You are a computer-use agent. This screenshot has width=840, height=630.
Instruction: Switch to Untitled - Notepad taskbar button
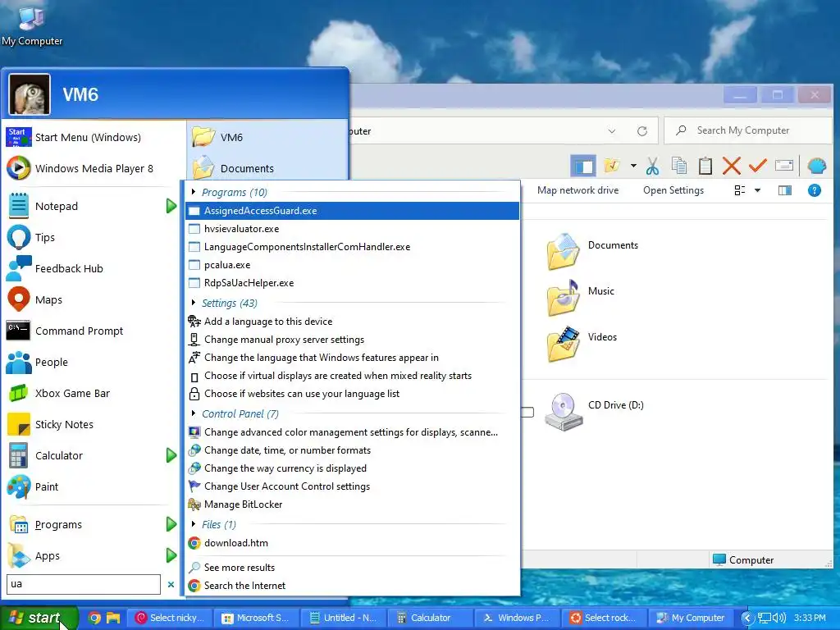[344, 618]
